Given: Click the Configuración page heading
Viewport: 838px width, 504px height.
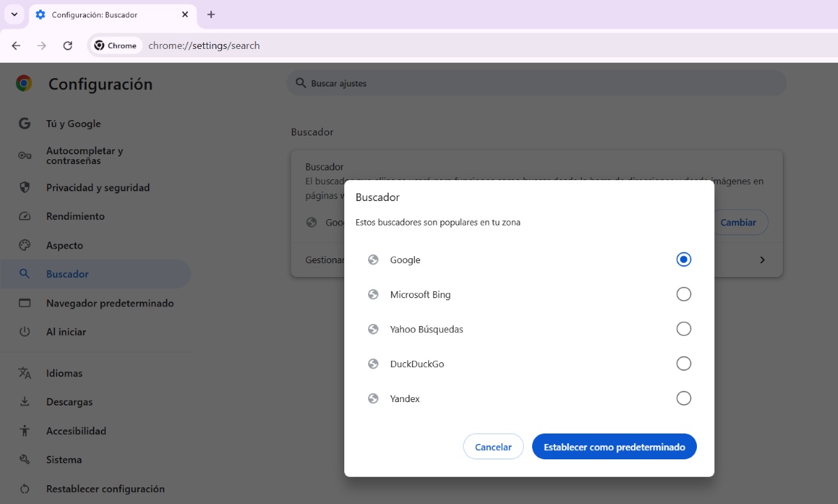Looking at the screenshot, I should (101, 84).
